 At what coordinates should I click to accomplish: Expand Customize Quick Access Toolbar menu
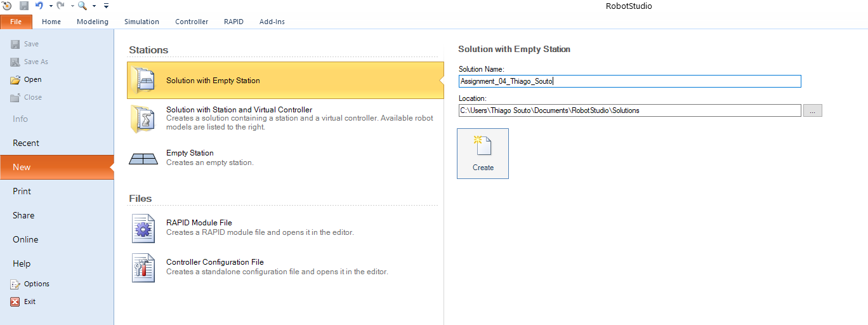click(x=106, y=6)
